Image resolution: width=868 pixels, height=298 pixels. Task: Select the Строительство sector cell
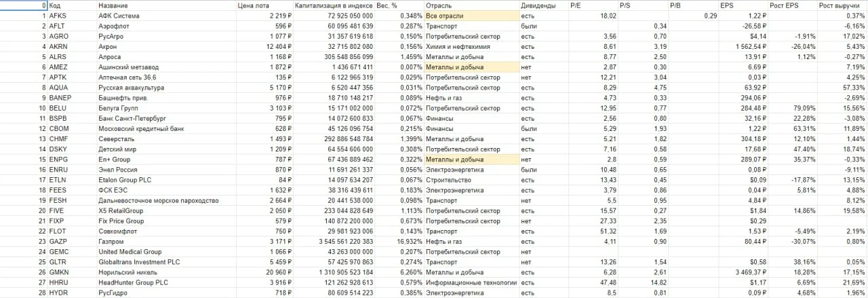point(471,179)
